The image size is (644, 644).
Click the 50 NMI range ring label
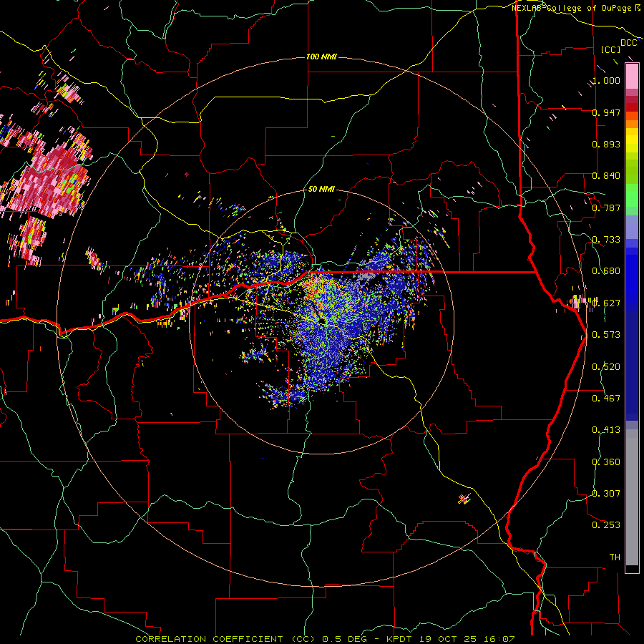[x=321, y=190]
